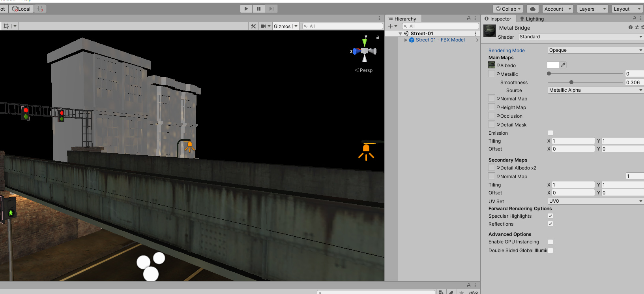Open the Layout dropdown
This screenshot has height=294, width=644.
point(627,9)
